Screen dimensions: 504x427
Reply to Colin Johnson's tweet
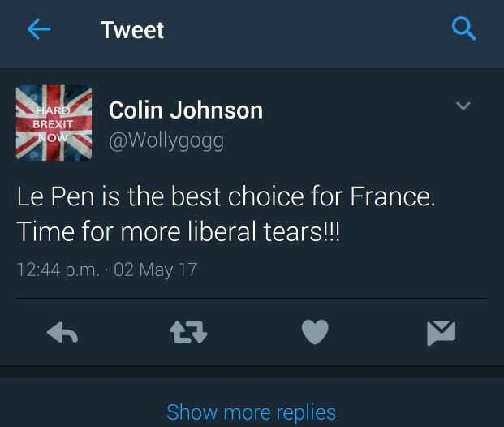point(62,333)
